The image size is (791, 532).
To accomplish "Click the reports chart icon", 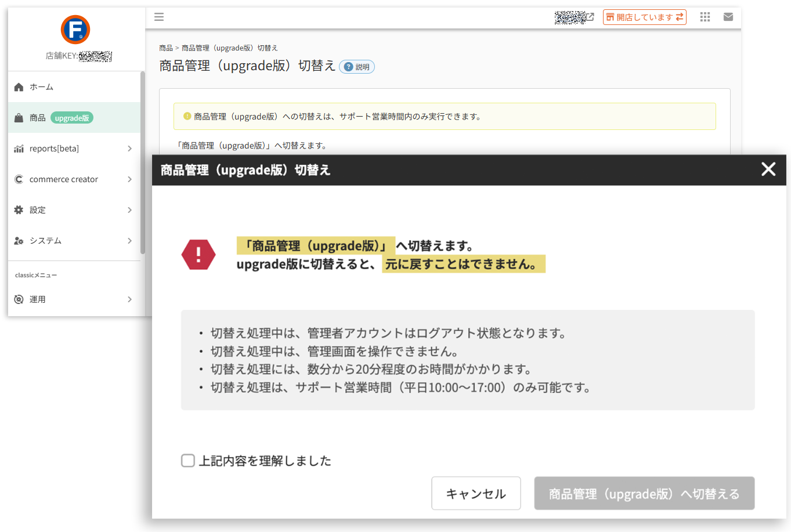I will tap(19, 149).
